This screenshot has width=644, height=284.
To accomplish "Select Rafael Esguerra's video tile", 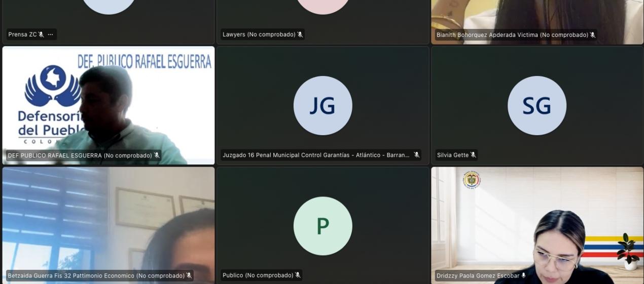I will click(109, 101).
